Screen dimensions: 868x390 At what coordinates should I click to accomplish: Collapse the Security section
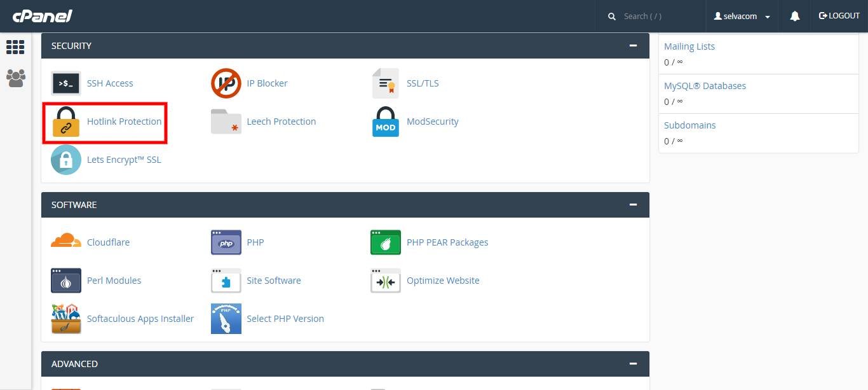click(633, 46)
